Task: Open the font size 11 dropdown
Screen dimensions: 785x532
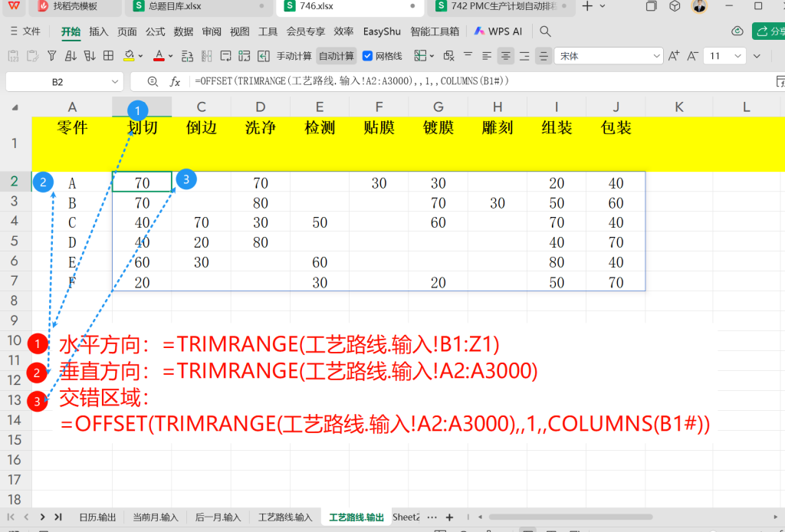Action: click(x=737, y=56)
